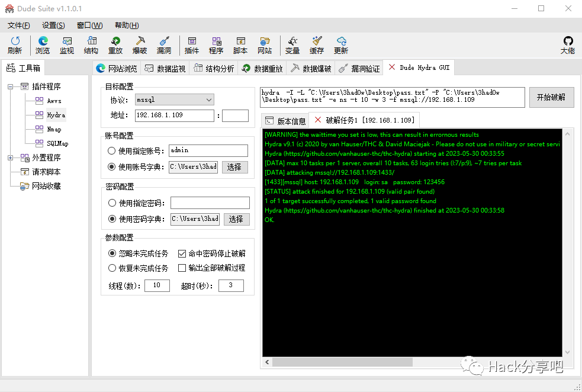Click the 网站 websites toolbar icon

pyautogui.click(x=265, y=45)
